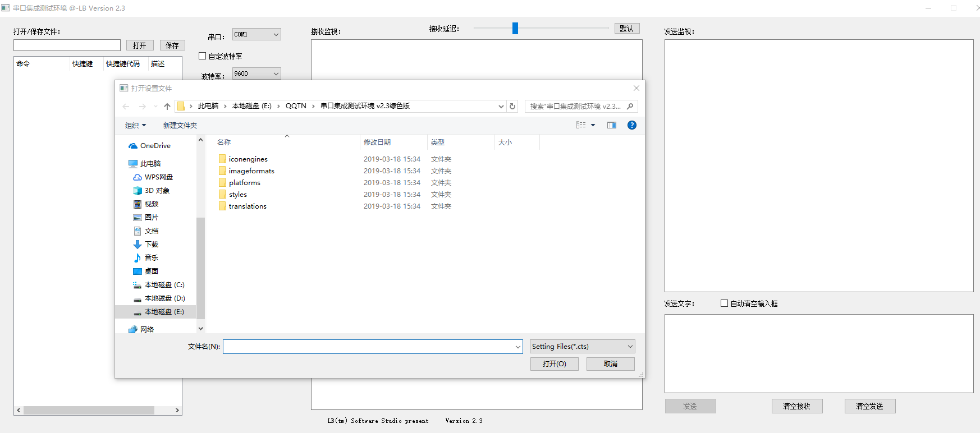The width and height of the screenshot is (980, 433).
Task: Select the 网络 network icon
Action: (133, 330)
